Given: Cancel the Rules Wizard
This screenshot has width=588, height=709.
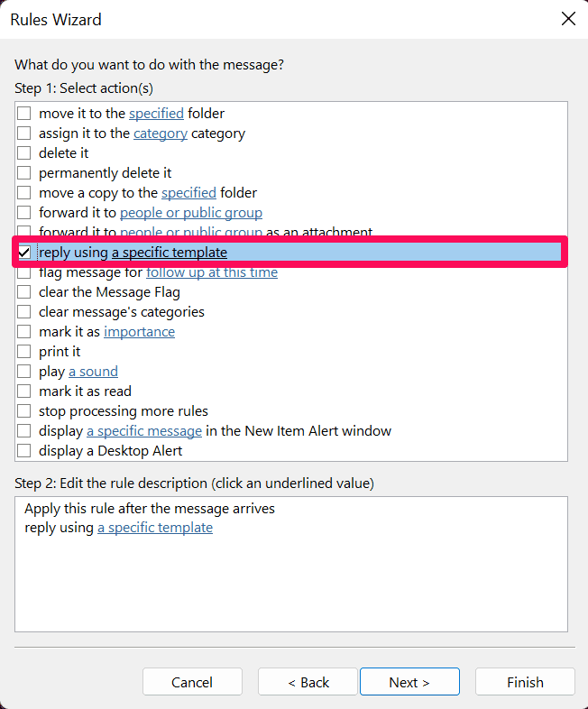Looking at the screenshot, I should tap(192, 682).
